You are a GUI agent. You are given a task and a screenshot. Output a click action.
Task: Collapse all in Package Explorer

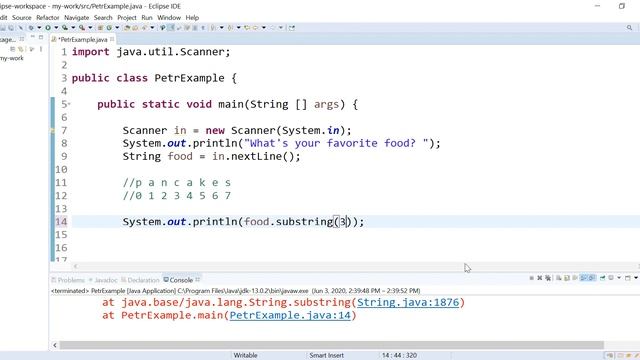(x=13, y=49)
